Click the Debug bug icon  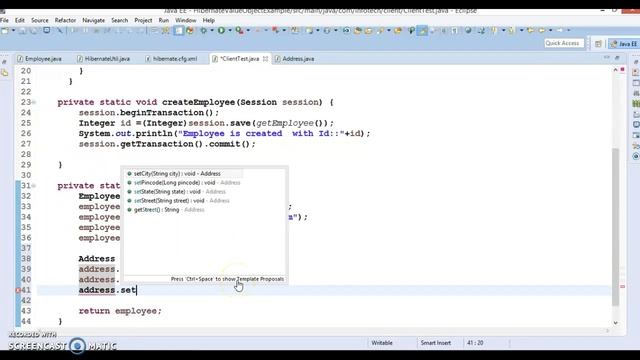(203, 30)
